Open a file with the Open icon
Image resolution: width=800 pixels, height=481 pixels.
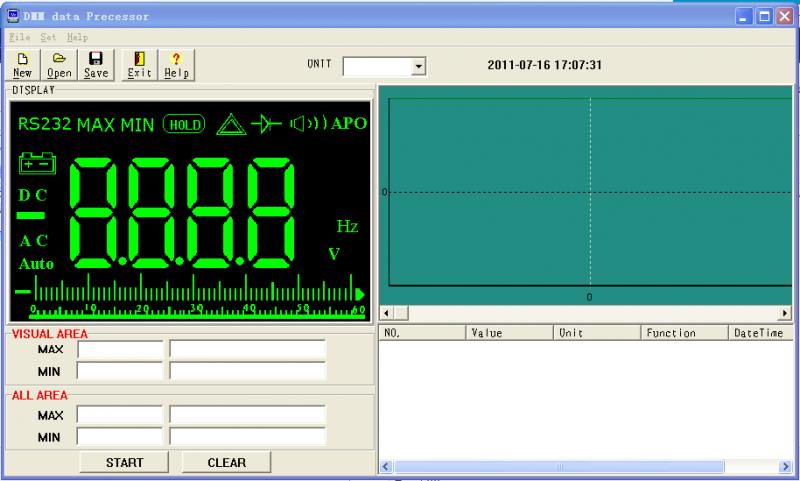59,65
